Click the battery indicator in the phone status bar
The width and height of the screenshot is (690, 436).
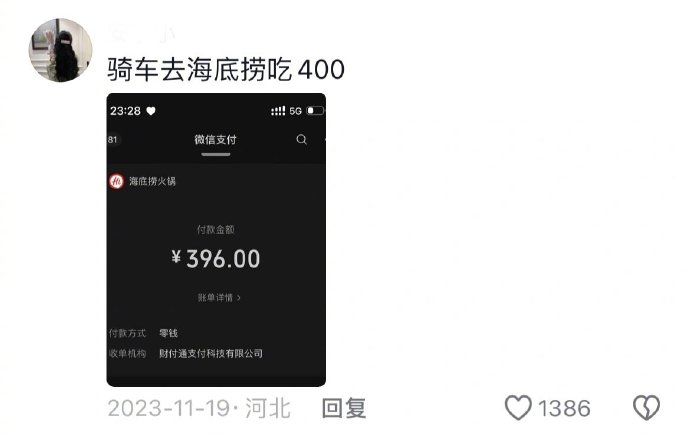pos(315,110)
